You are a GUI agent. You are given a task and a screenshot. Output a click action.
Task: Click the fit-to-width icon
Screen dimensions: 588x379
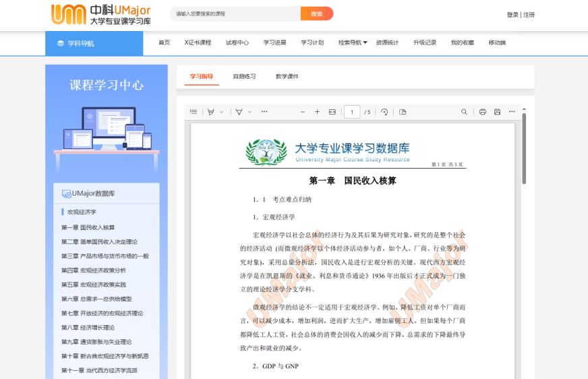pos(332,112)
